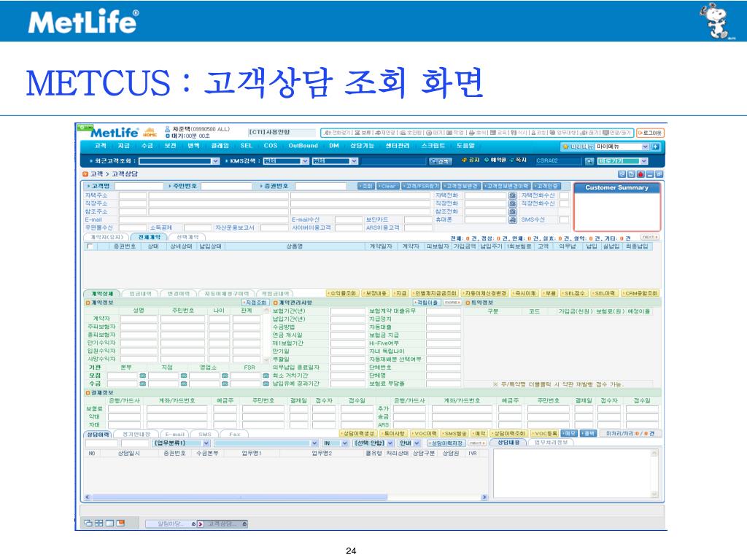The image size is (747, 560).
Task: Click first small icon in 고객상담 title bar
Action: (622, 174)
